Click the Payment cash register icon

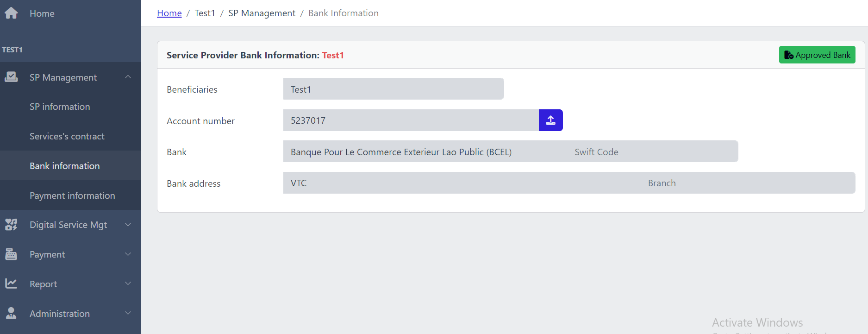11,254
